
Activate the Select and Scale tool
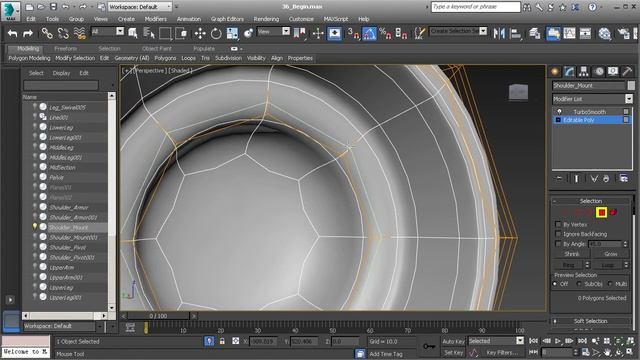pyautogui.click(x=232, y=33)
